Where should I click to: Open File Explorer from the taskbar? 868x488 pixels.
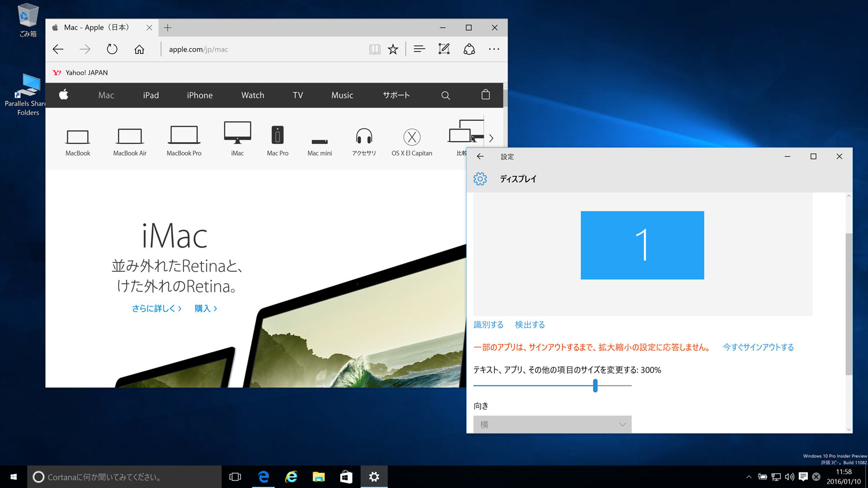[x=319, y=477]
